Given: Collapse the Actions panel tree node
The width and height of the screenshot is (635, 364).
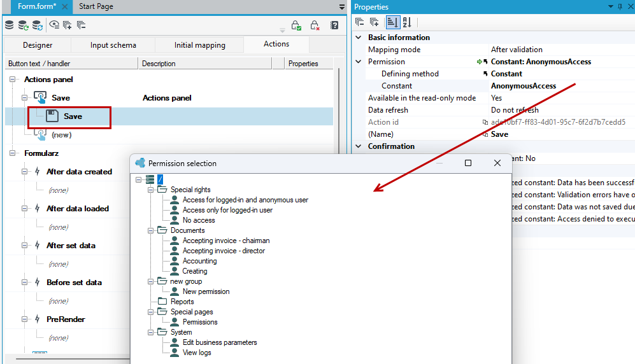Looking at the screenshot, I should pos(13,80).
